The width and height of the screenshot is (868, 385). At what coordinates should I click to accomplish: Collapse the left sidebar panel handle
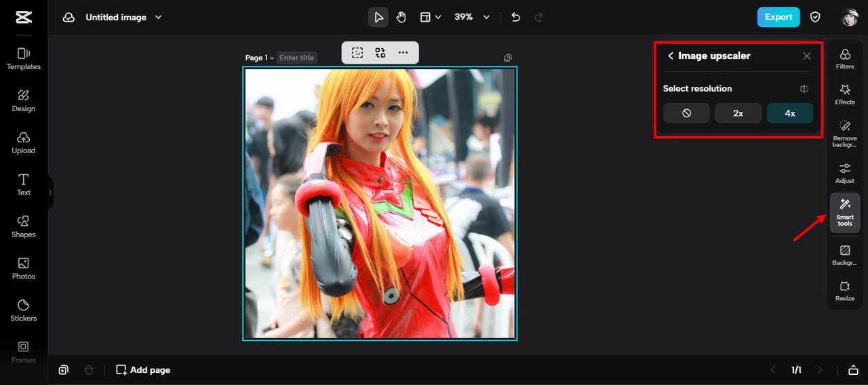[50, 192]
